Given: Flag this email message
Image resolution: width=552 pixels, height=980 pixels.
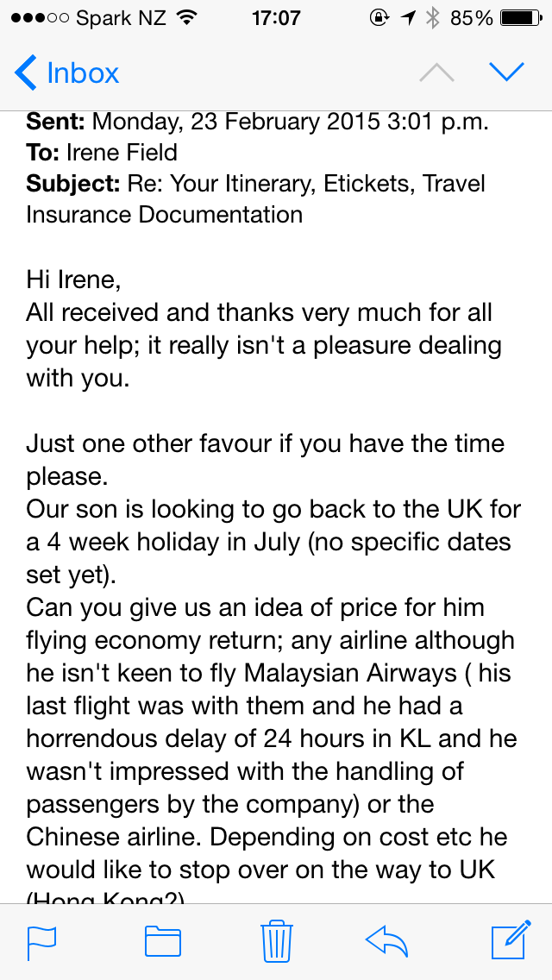Looking at the screenshot, I should tap(41, 941).
